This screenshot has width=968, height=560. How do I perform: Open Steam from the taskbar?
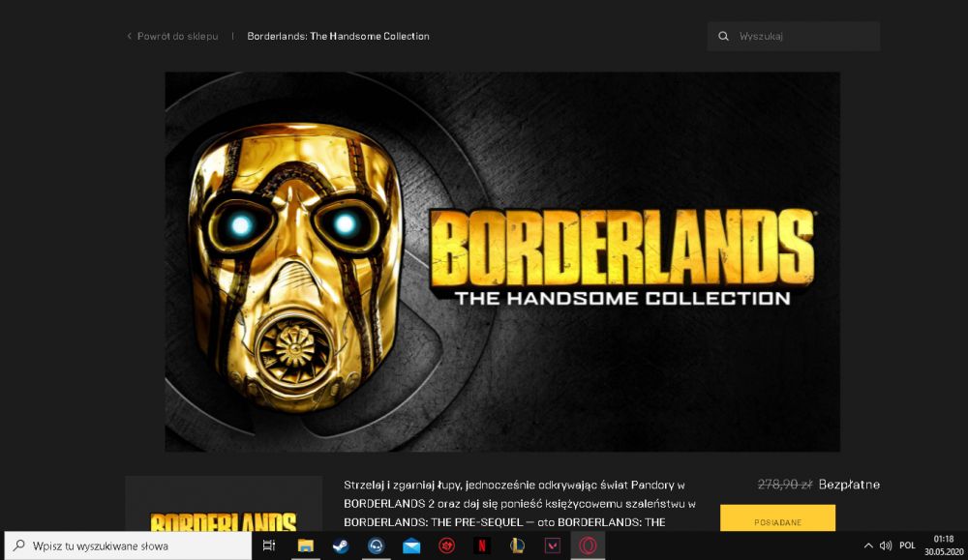click(340, 545)
